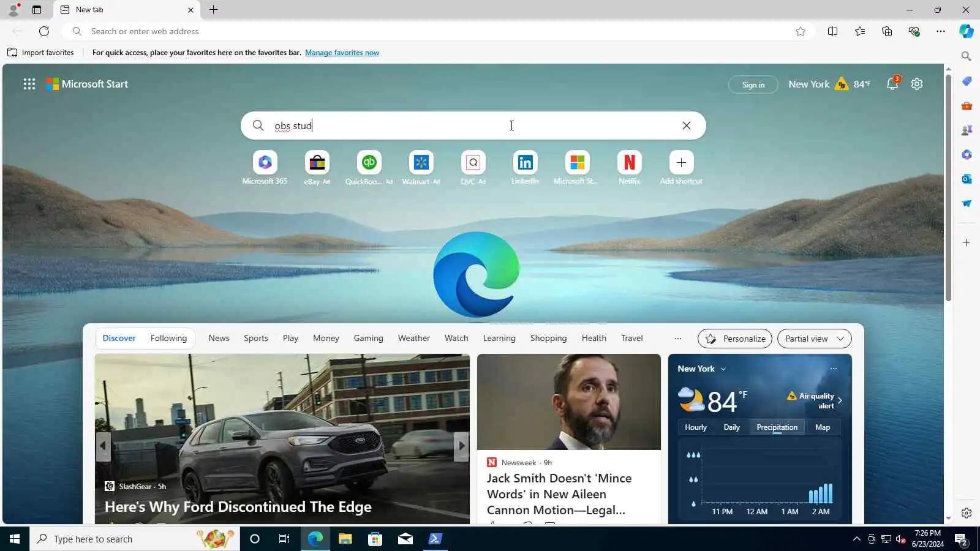
Task: Open the News feed category
Action: (x=219, y=338)
